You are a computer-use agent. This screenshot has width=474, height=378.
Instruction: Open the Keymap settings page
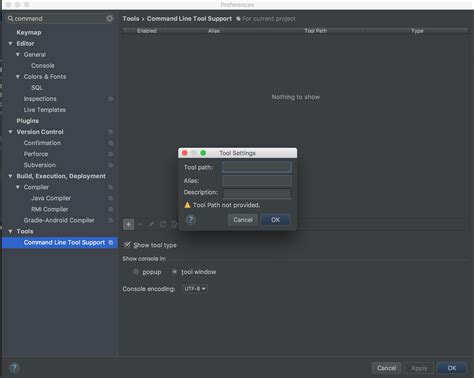point(29,32)
